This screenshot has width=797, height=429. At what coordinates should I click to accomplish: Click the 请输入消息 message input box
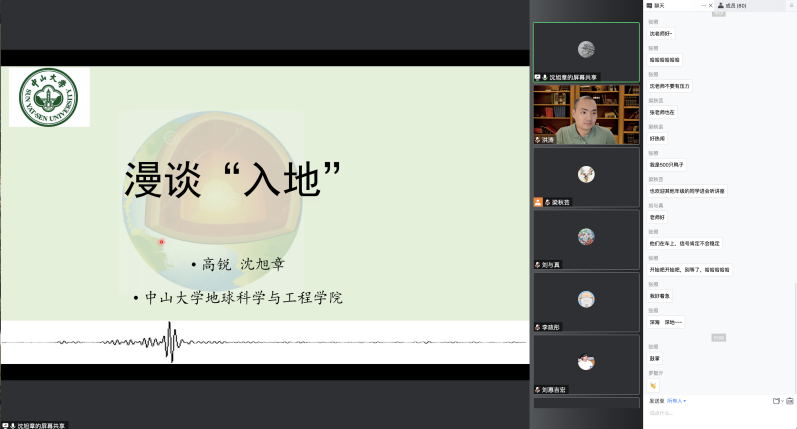(x=700, y=413)
